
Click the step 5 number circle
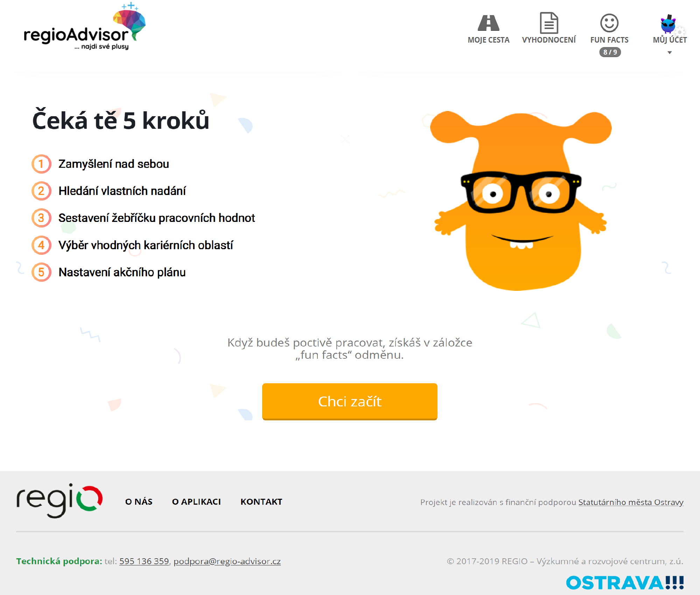coord(41,272)
